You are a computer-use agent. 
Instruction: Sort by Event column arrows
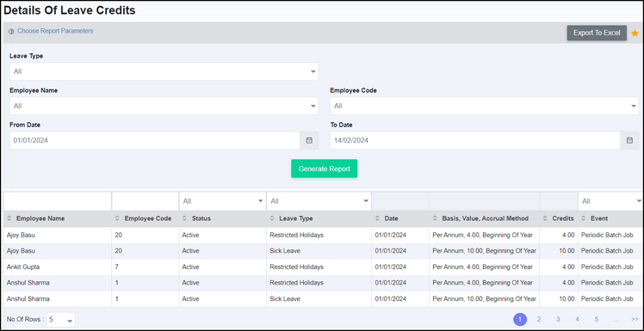[x=583, y=218]
